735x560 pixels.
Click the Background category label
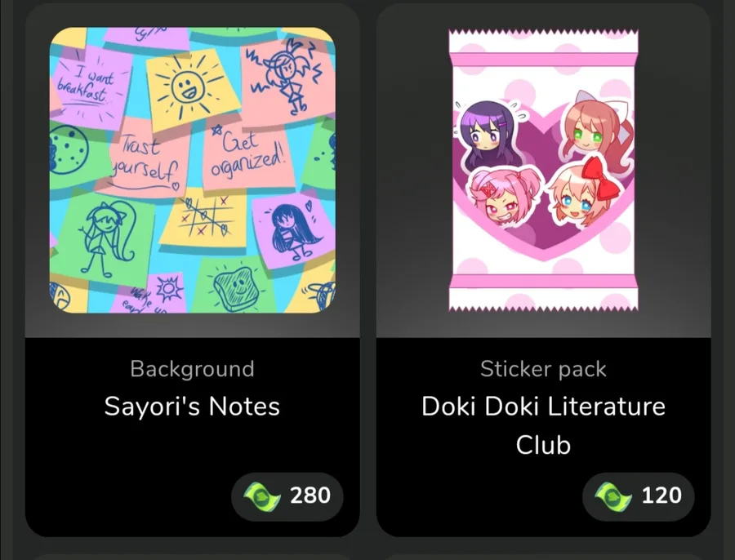tap(192, 369)
